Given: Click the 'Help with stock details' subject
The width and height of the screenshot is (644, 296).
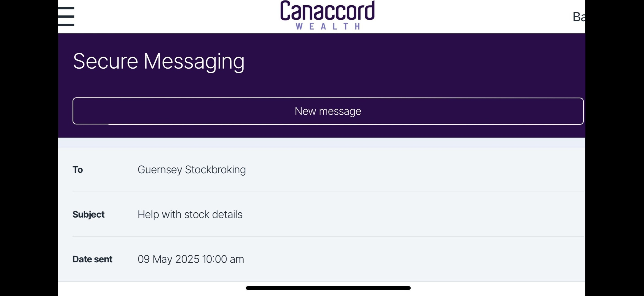Looking at the screenshot, I should point(190,214).
